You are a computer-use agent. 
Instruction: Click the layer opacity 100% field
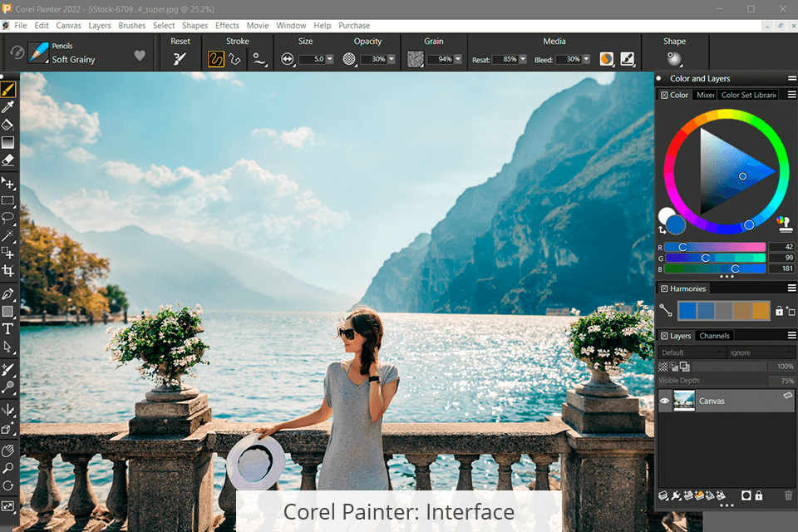[x=784, y=367]
